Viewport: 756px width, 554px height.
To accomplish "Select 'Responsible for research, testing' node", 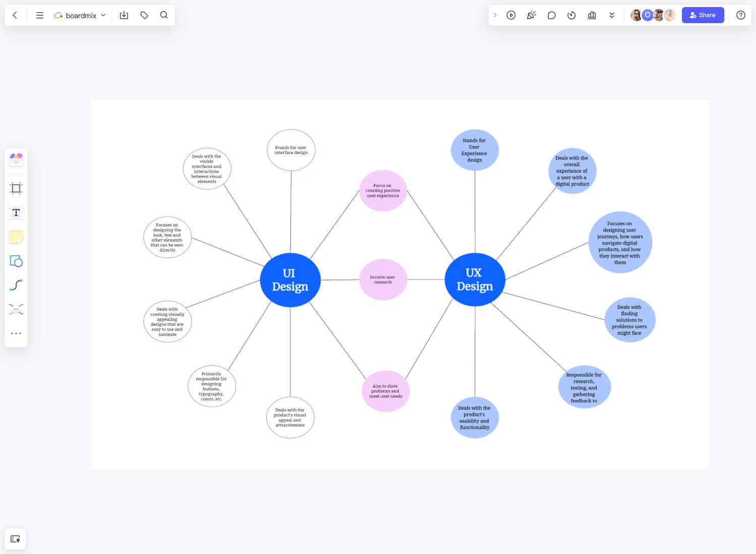I will click(585, 387).
